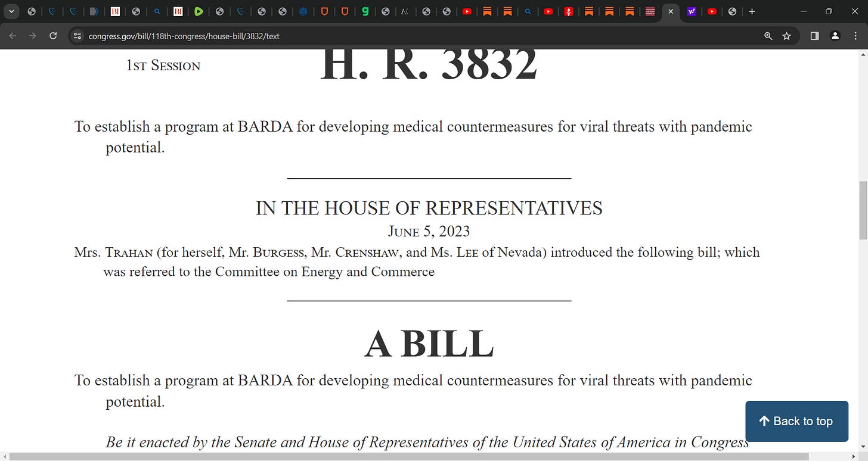Open the three-dot Chrome menu
The height and width of the screenshot is (461, 868).
[855, 36]
